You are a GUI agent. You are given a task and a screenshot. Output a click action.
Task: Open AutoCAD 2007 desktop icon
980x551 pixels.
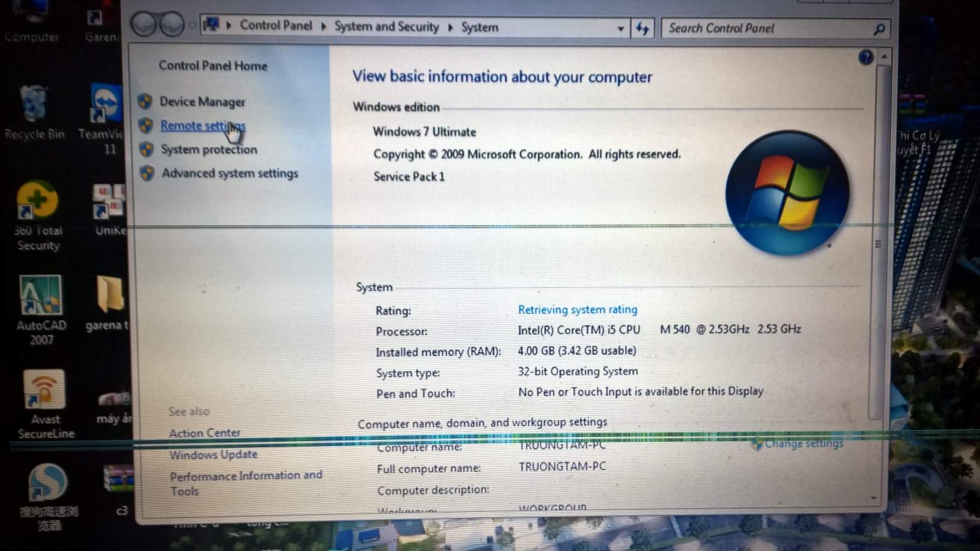coord(41,311)
